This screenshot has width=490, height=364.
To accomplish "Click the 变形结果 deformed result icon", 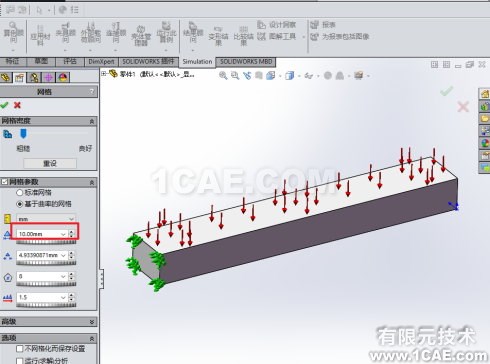I will [x=218, y=35].
